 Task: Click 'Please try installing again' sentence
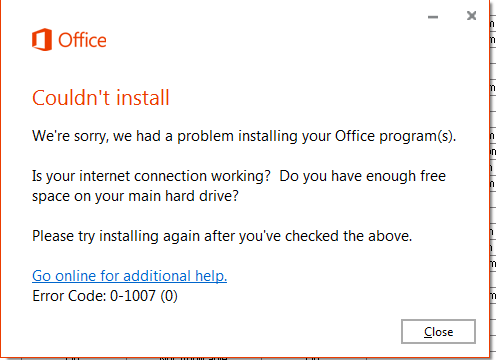coord(222,236)
